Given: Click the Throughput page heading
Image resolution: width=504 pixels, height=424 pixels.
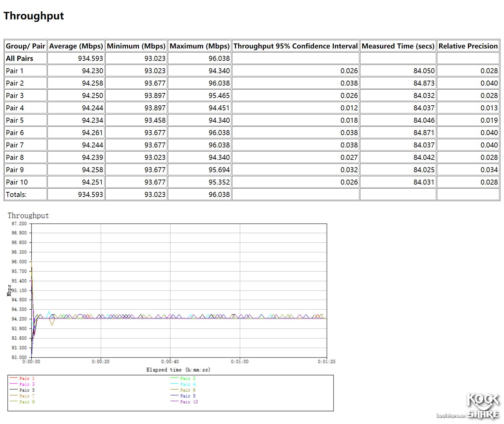Looking at the screenshot, I should (x=33, y=16).
